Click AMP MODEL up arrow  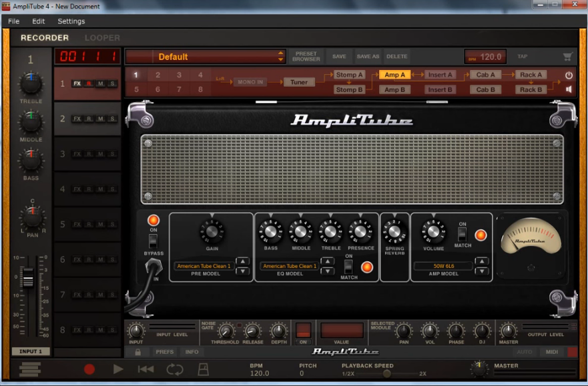click(481, 261)
